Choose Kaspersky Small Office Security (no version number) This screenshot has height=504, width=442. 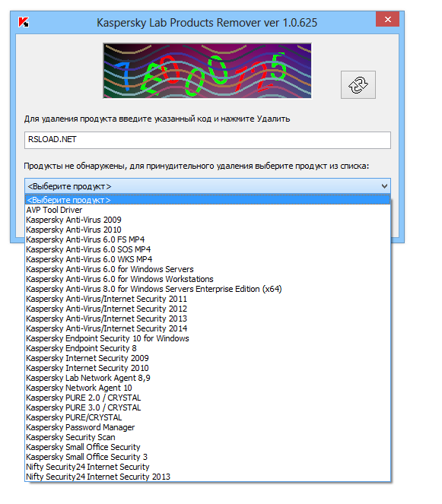coord(208,447)
